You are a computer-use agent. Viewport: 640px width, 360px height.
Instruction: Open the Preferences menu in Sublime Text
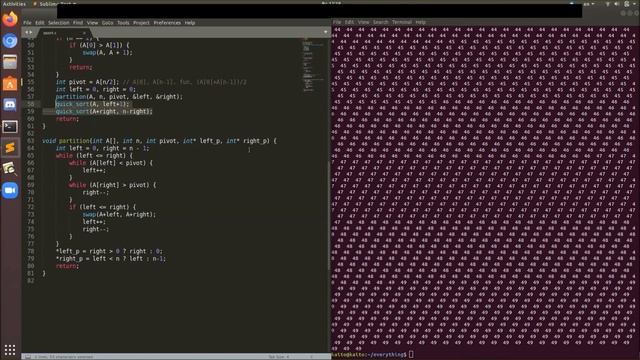coord(167,23)
